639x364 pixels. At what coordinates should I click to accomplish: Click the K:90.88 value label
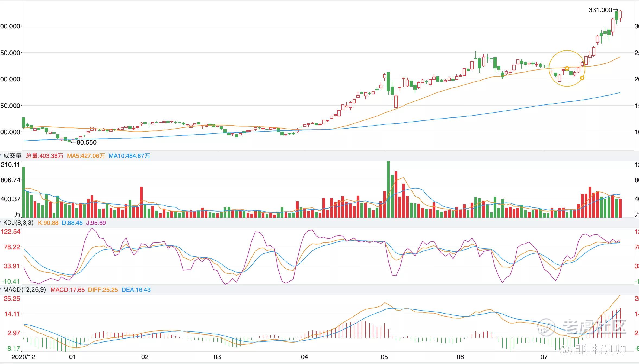click(x=48, y=223)
